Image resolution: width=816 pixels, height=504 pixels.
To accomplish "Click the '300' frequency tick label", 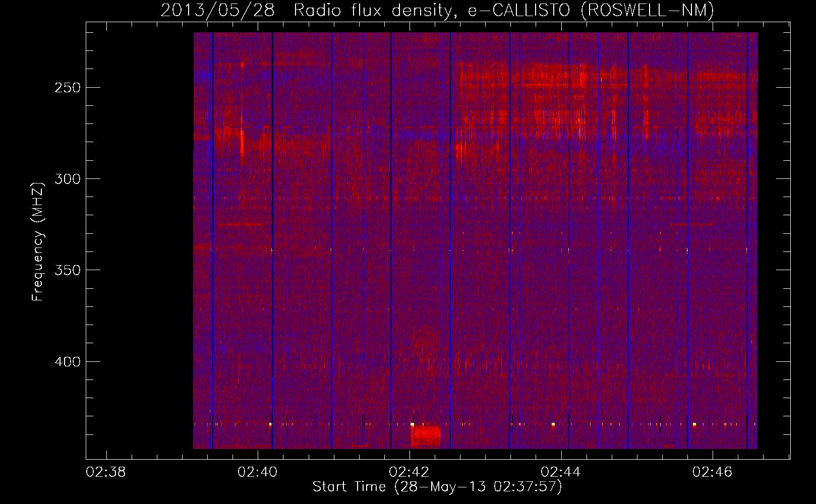I will pos(68,179).
